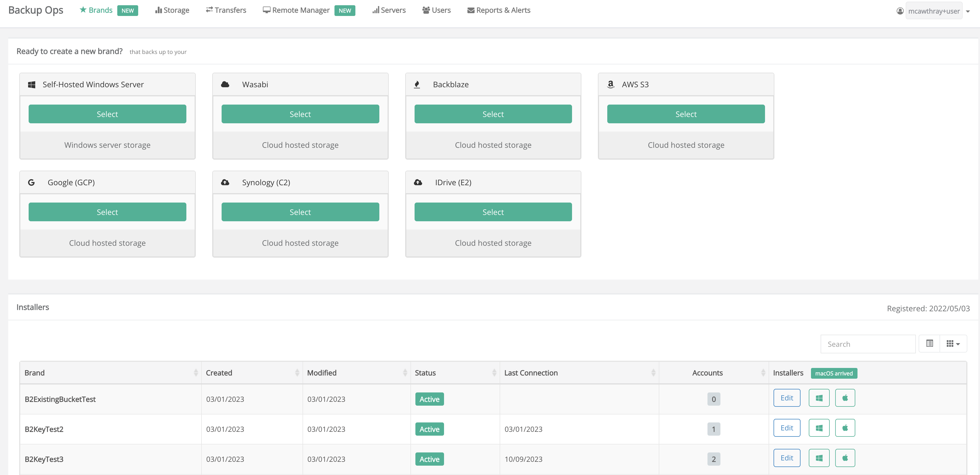Viewport: 980px width, 475px height.
Task: Download macOS installer for B2KeyTest2
Action: click(x=845, y=428)
